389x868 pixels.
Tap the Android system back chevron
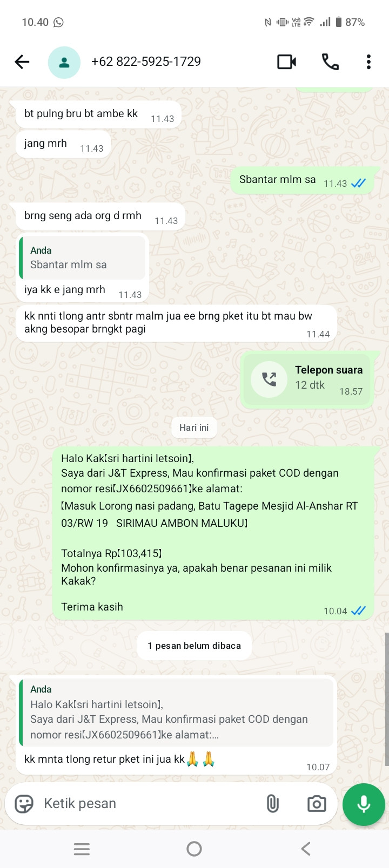306,849
